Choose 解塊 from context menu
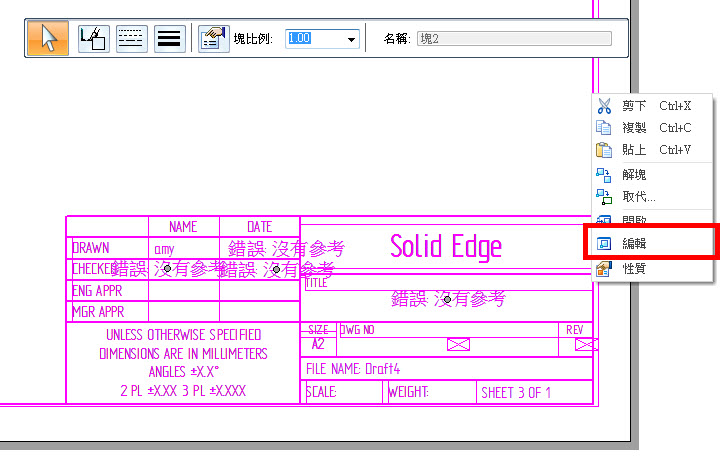Viewport: 725px width, 465px height. (652, 175)
